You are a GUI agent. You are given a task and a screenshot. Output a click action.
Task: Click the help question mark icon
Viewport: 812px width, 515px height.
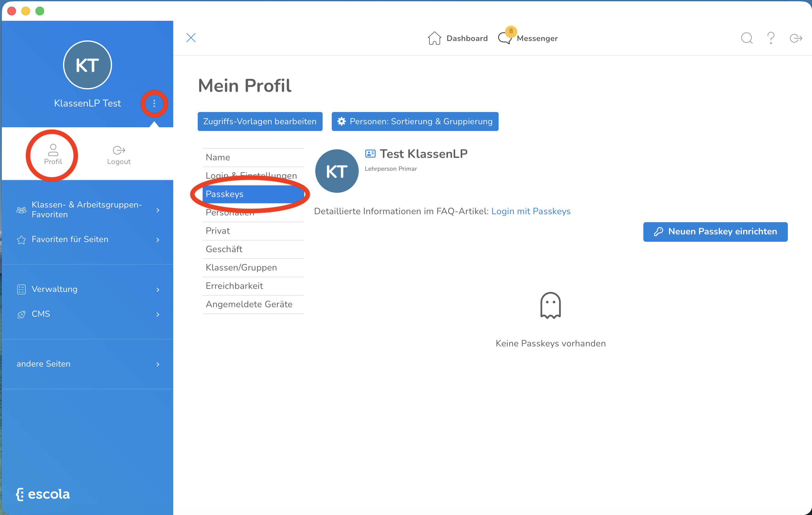[x=771, y=38]
